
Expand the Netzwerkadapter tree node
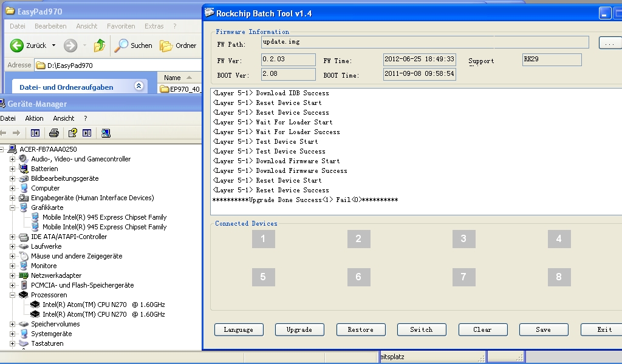pos(12,275)
